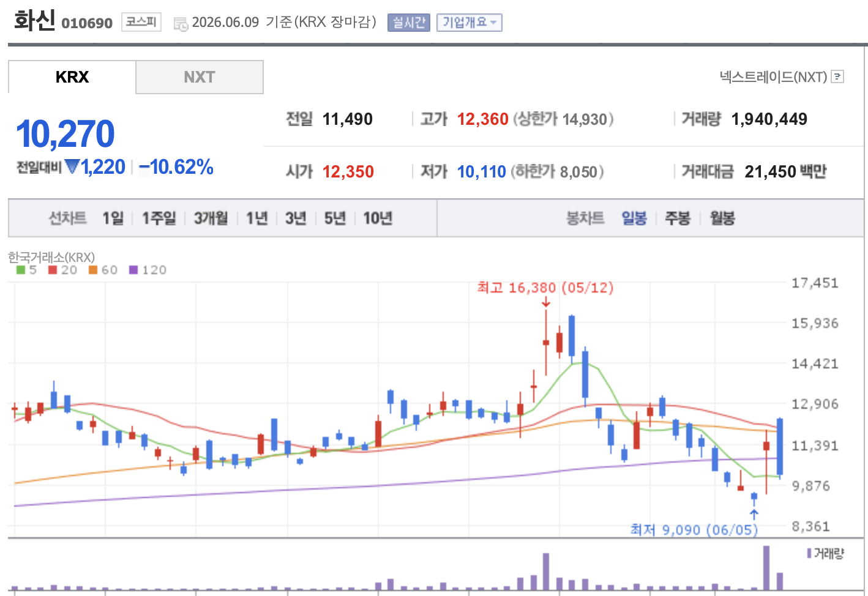This screenshot has width=868, height=596.
Task: Click the 거래량 value 1,940,449
Action: coord(769,119)
